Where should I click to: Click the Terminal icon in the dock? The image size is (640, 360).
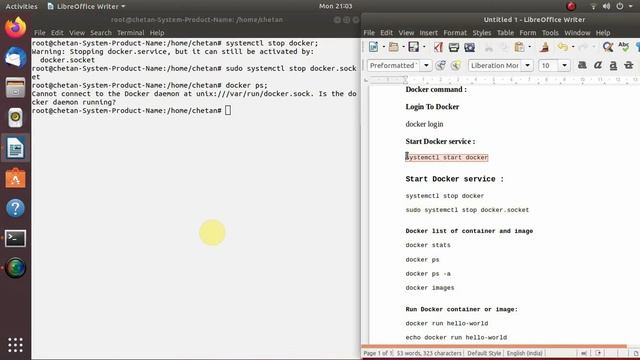click(x=16, y=238)
